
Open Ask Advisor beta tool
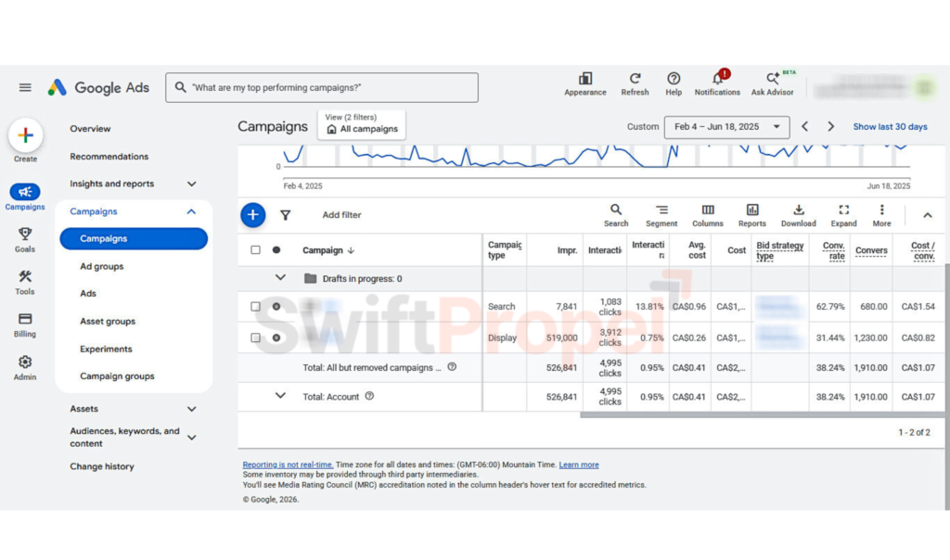click(x=773, y=84)
